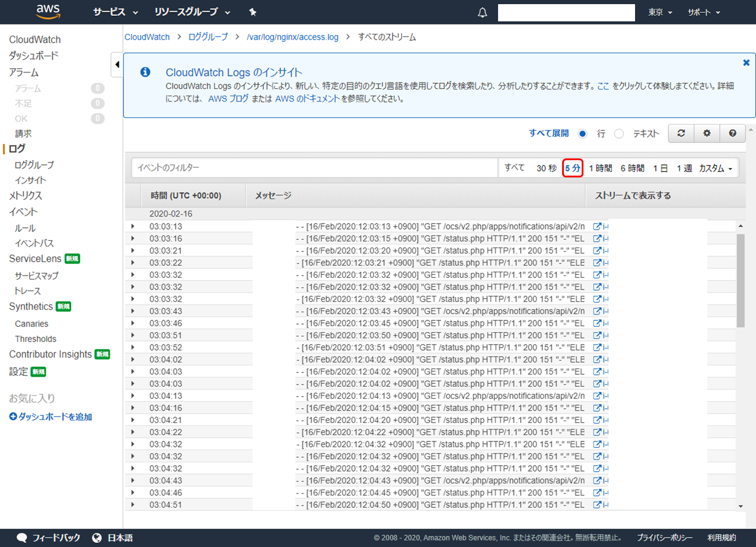Open the サービス dropdown menu

tap(116, 12)
